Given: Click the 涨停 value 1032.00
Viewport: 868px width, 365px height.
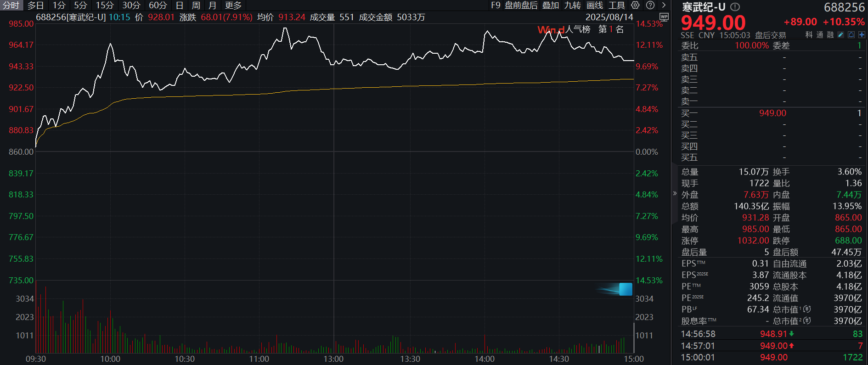Looking at the screenshot, I should 753,241.
